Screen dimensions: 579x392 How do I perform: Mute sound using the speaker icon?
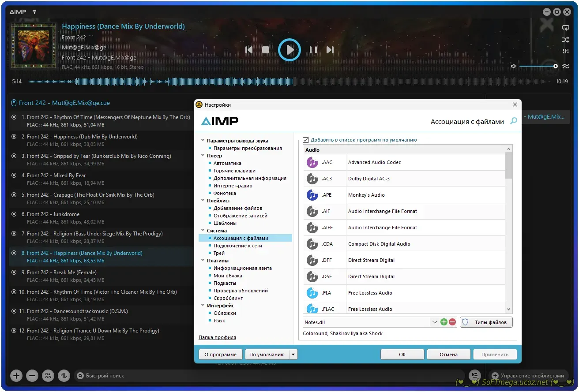point(513,66)
